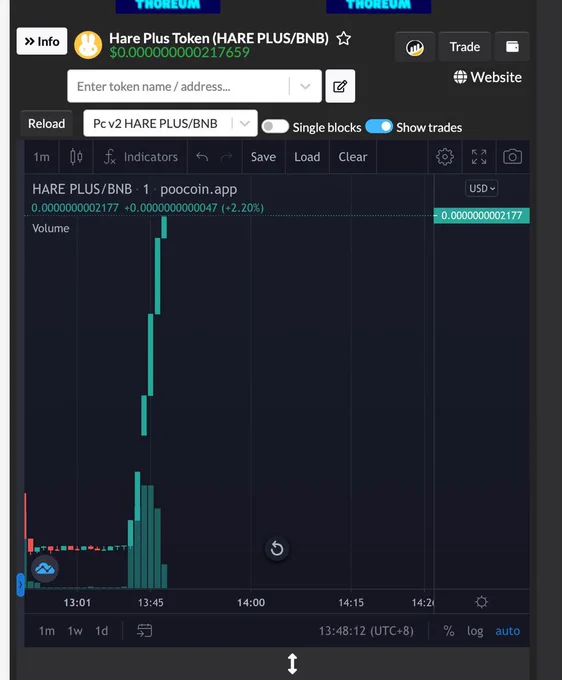Viewport: 562px width, 680px height.
Task: Favorite Hare Plus Token with star icon
Action: (344, 38)
